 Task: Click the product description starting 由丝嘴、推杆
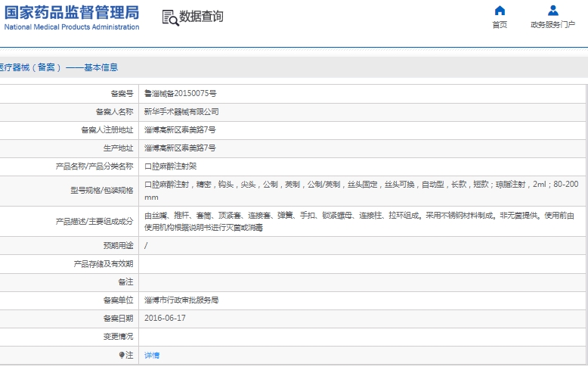tap(359, 222)
